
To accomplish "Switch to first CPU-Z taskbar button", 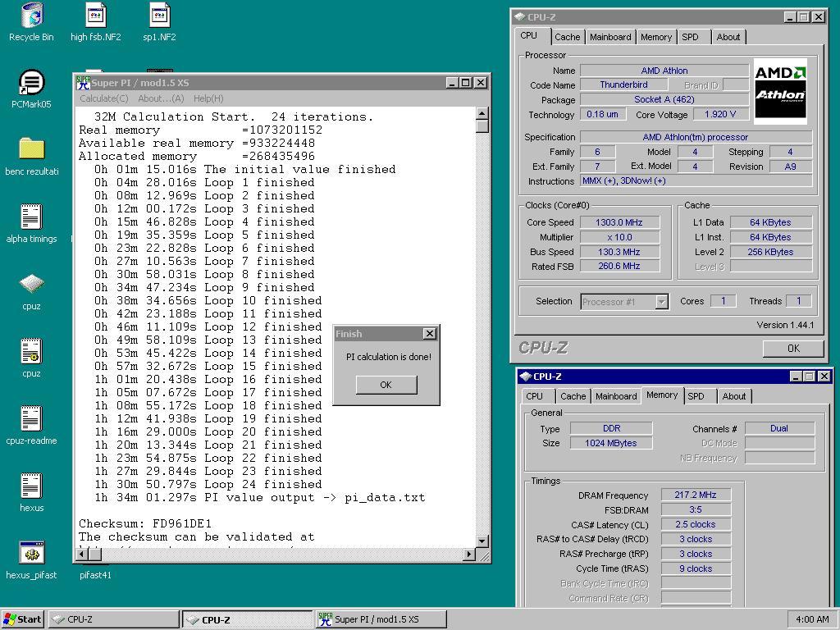I will [114, 619].
